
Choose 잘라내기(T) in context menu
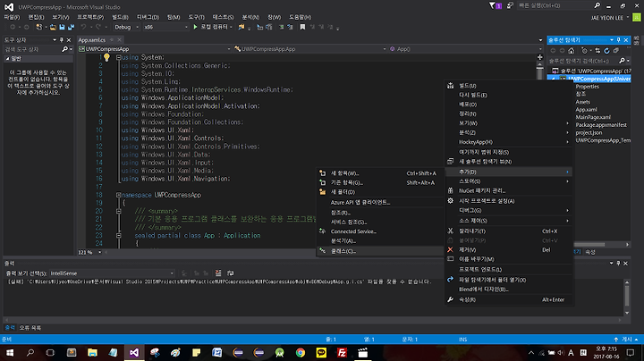pos(509,231)
